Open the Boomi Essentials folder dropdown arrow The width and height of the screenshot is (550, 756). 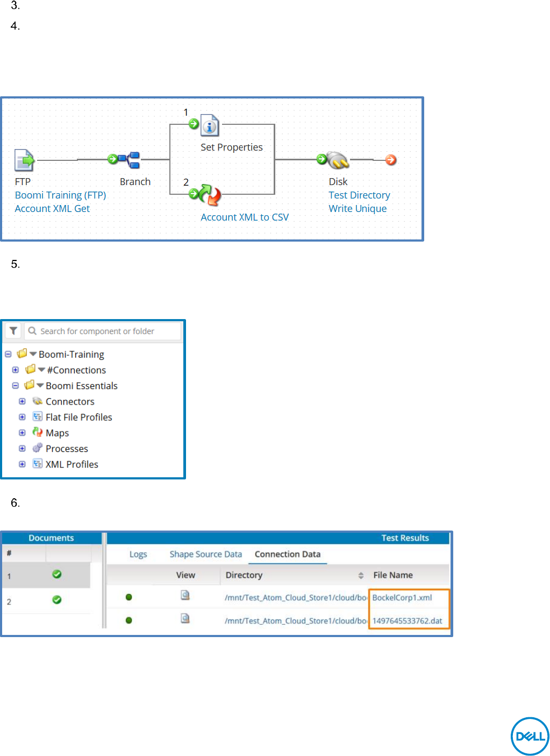click(40, 385)
